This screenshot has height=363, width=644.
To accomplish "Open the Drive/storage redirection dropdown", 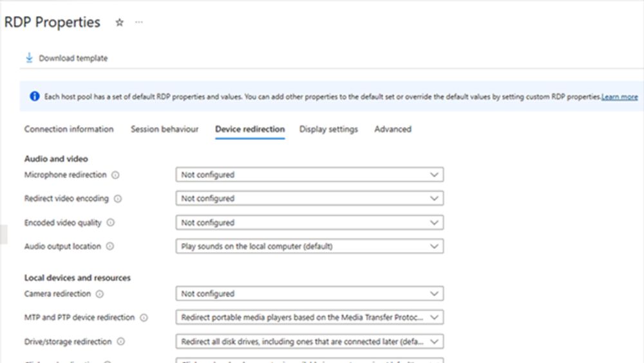I will pos(310,341).
